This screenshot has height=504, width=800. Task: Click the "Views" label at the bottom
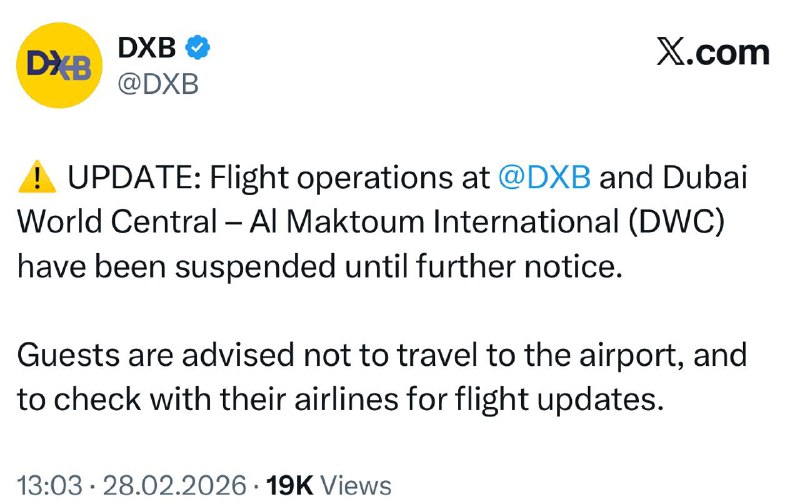pyautogui.click(x=357, y=486)
